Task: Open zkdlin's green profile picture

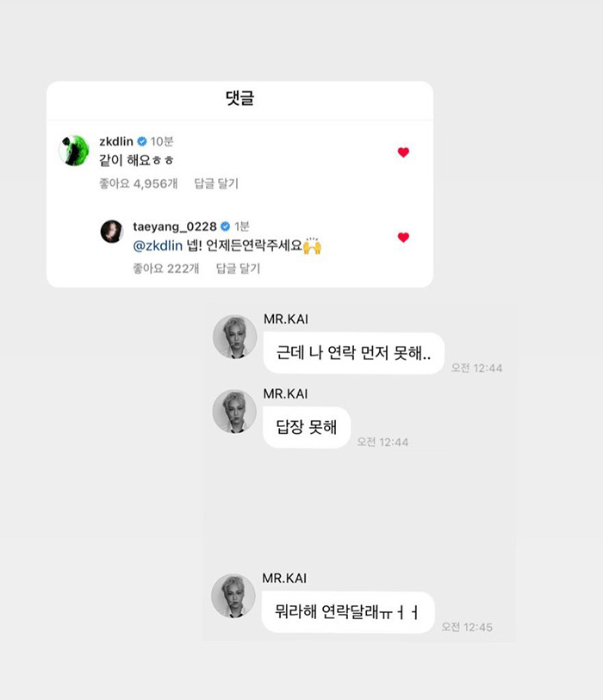Action: click(74, 151)
